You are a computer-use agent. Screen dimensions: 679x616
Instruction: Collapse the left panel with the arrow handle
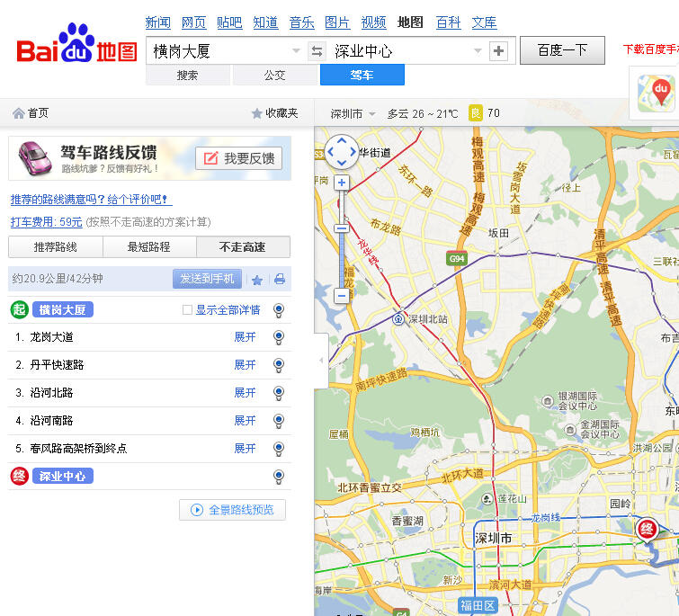(x=321, y=361)
